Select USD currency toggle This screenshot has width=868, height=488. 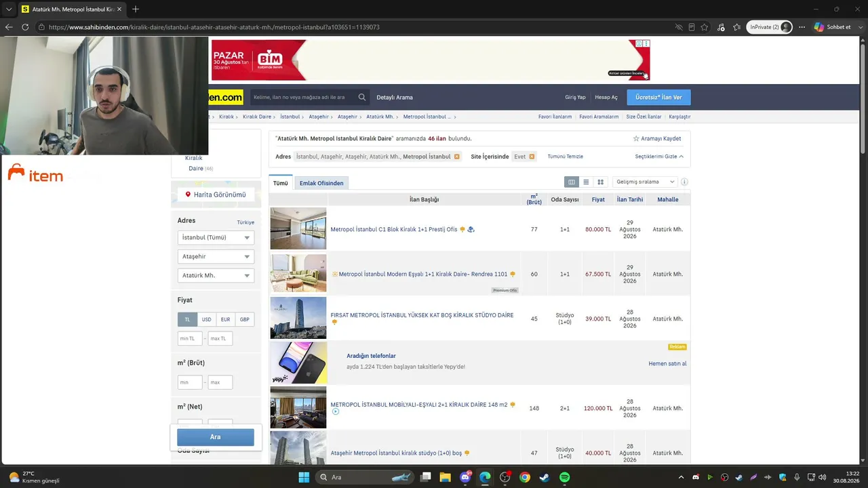[x=206, y=319]
